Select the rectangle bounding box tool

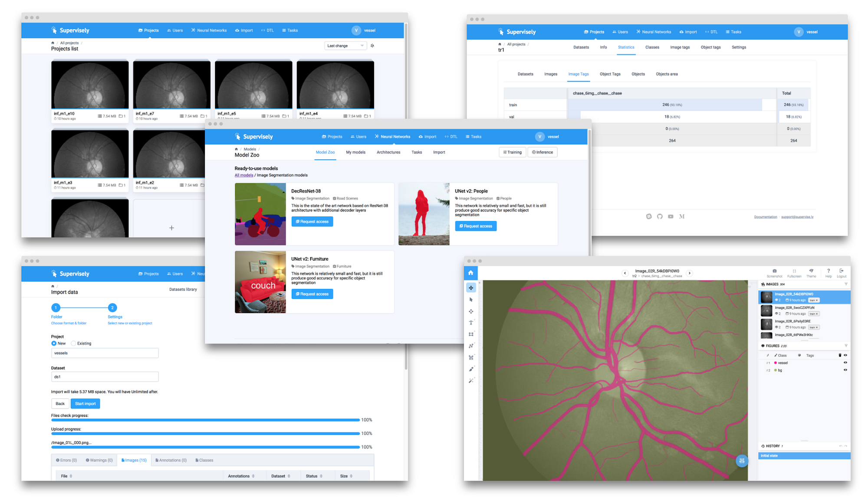click(x=471, y=334)
